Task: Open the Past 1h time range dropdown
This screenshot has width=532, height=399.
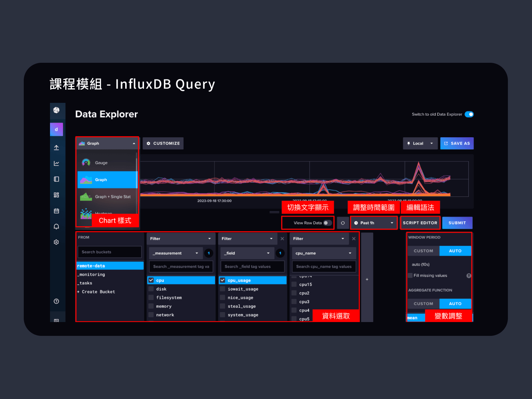Action: 373,223
